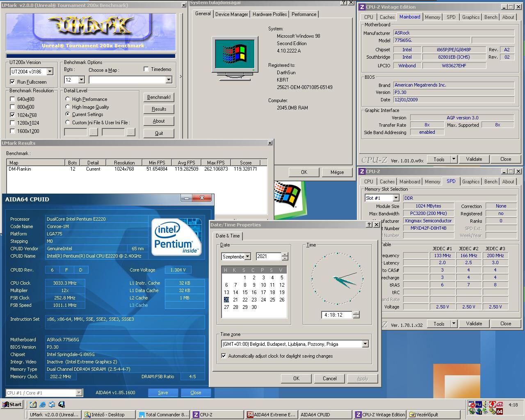The image size is (525, 420).
Task: Open Graphics tab in CPU-Z SPD window
Action: 470,182
